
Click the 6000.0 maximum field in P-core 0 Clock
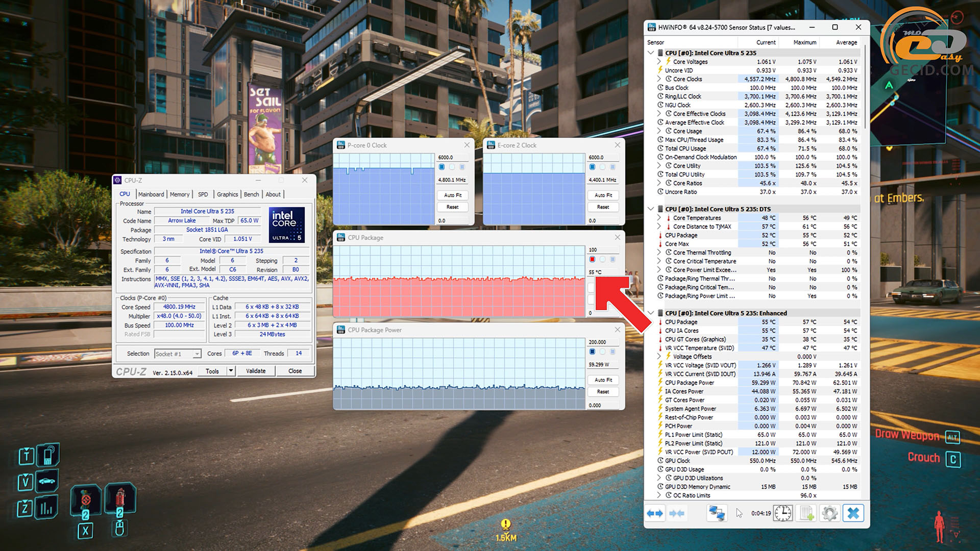(452, 157)
